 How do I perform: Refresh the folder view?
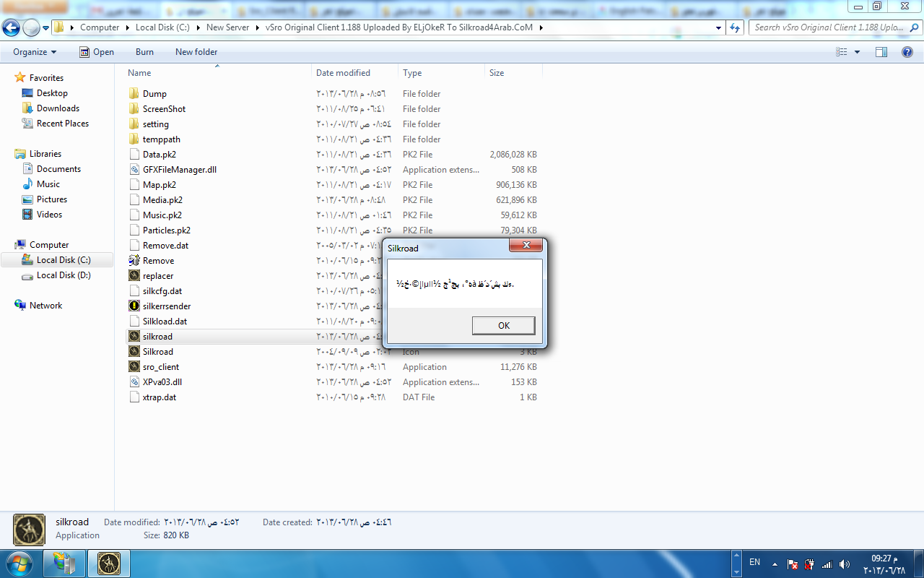click(735, 27)
